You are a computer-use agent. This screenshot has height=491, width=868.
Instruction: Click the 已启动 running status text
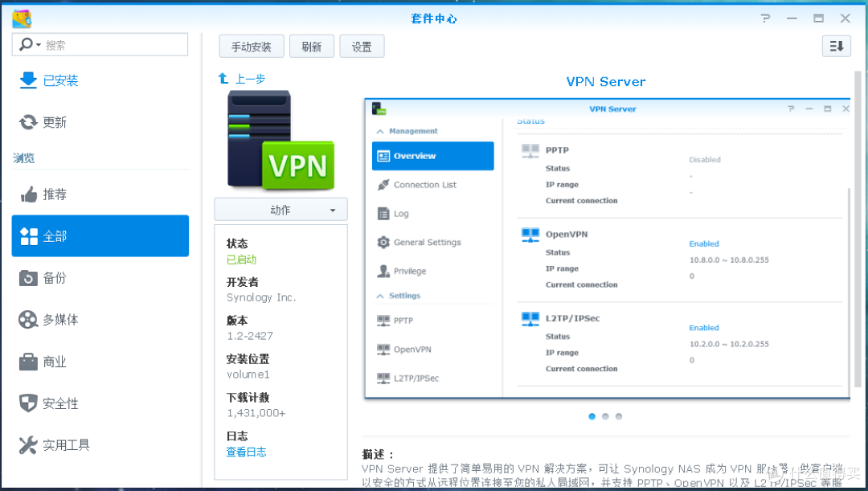pos(241,260)
